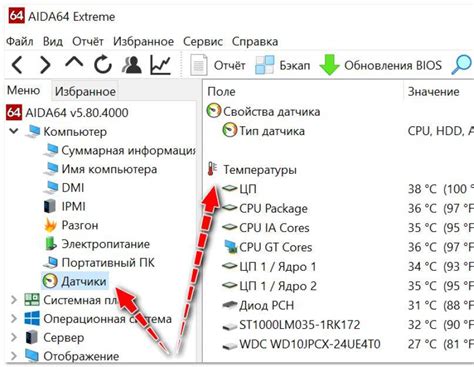Click the WDC WD10JPCX-24UE4T0 drive icon

[230, 345]
